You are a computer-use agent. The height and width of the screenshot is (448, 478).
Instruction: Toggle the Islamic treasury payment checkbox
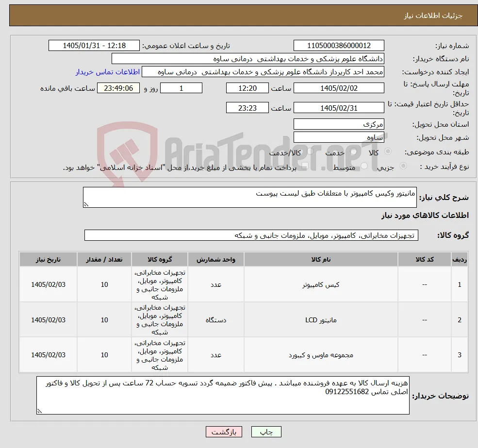click(305, 166)
